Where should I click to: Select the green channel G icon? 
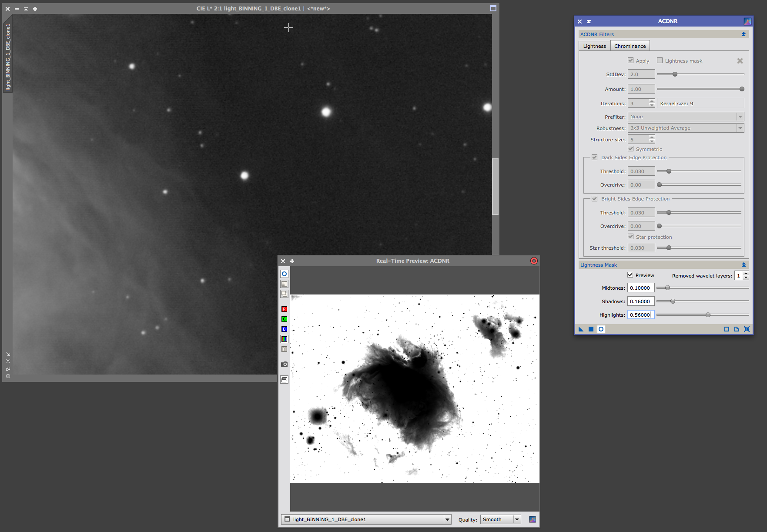coord(284,319)
